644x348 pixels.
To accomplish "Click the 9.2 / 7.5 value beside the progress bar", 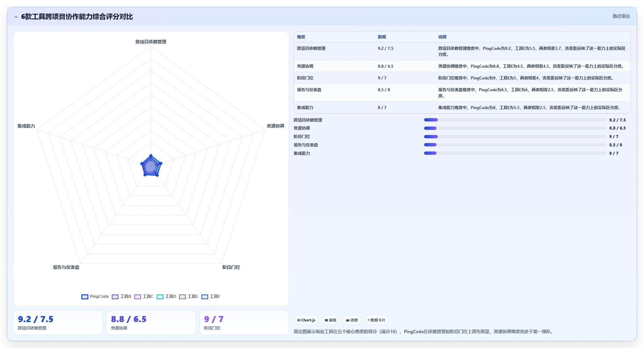I will point(617,120).
